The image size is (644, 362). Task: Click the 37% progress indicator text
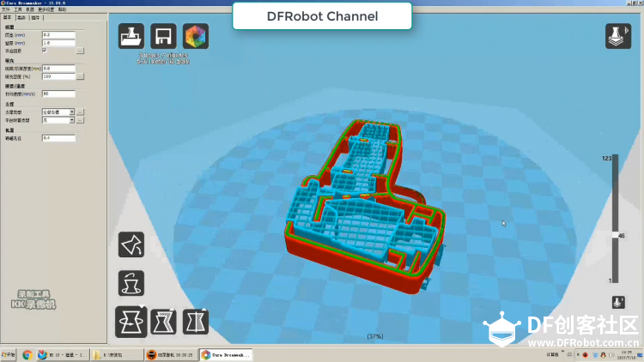(x=375, y=336)
